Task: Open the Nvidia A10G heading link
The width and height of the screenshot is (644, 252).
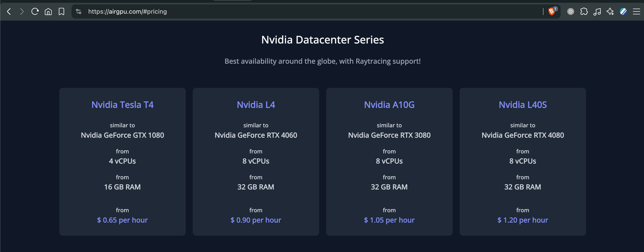Action: [389, 105]
